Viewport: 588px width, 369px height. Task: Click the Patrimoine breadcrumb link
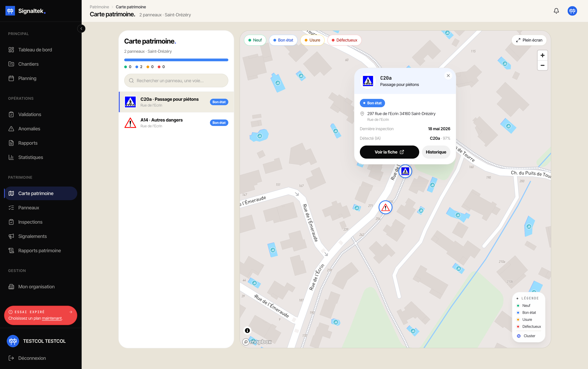click(x=99, y=7)
